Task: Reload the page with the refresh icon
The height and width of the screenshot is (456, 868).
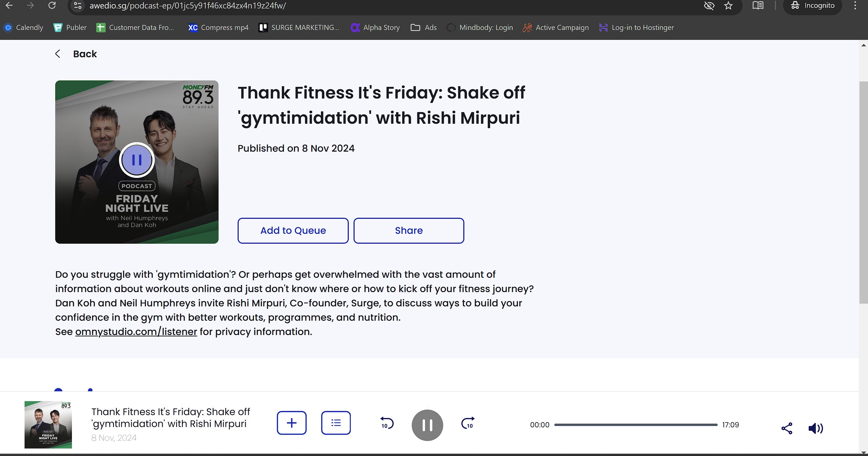Action: click(52, 5)
